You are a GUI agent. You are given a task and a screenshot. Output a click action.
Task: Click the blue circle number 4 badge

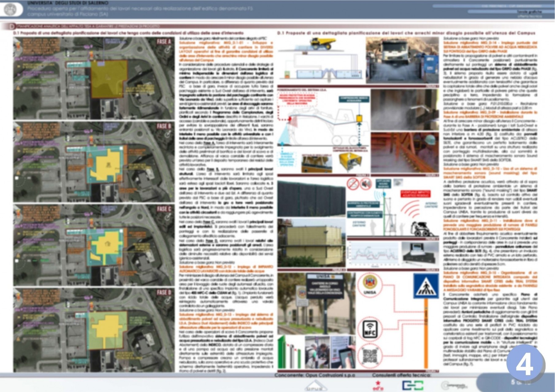(x=525, y=364)
